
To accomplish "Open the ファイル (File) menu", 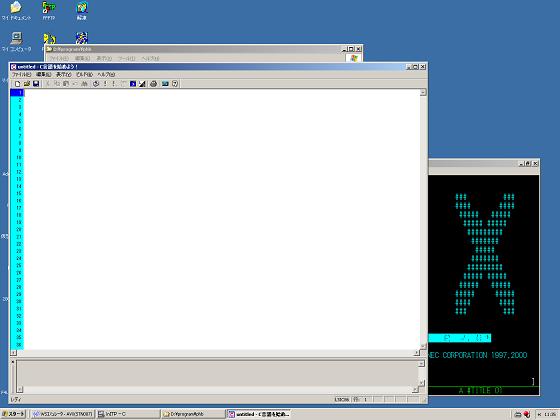I will [x=21, y=74].
